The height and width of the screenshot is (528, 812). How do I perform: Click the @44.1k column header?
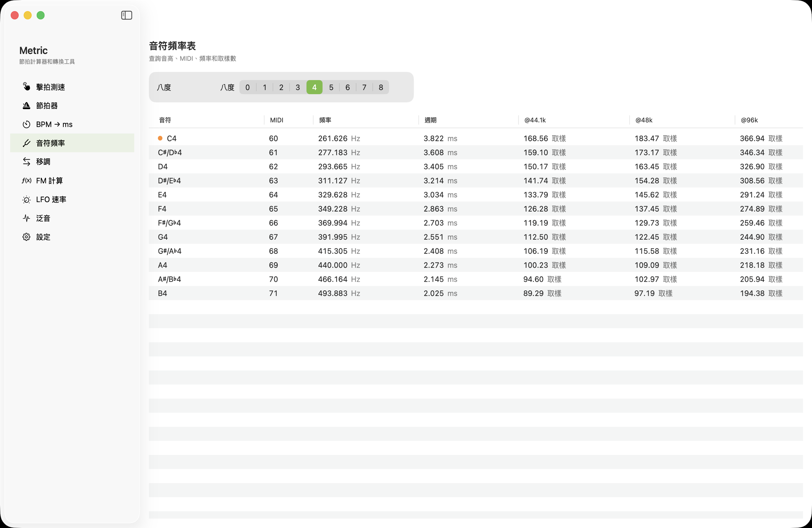[574, 120]
